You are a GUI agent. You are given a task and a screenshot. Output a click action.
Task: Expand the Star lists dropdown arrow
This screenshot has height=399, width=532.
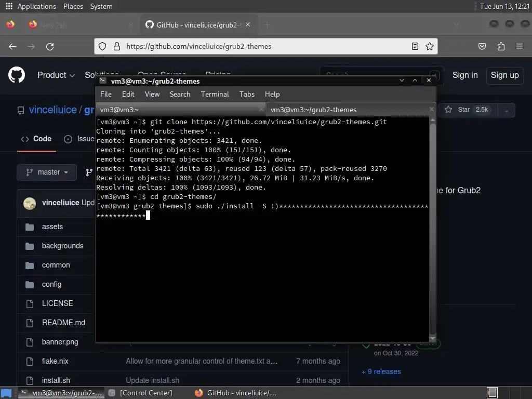507,110
